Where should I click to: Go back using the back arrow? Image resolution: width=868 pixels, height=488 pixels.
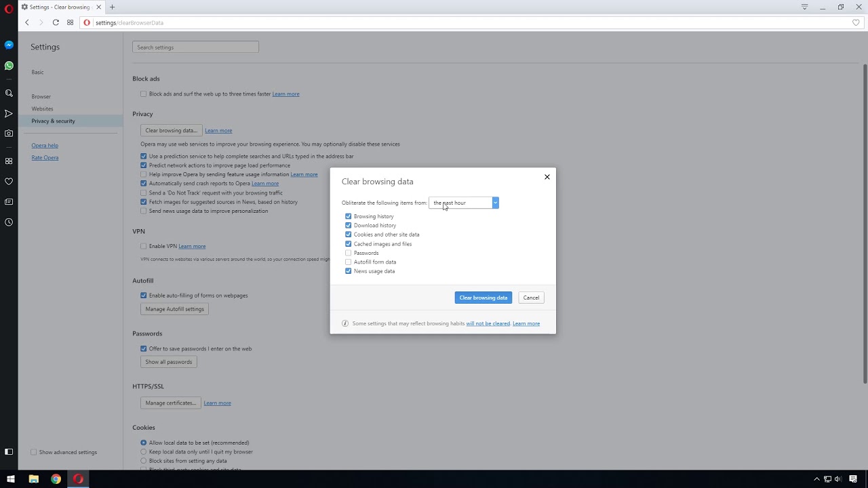point(27,22)
